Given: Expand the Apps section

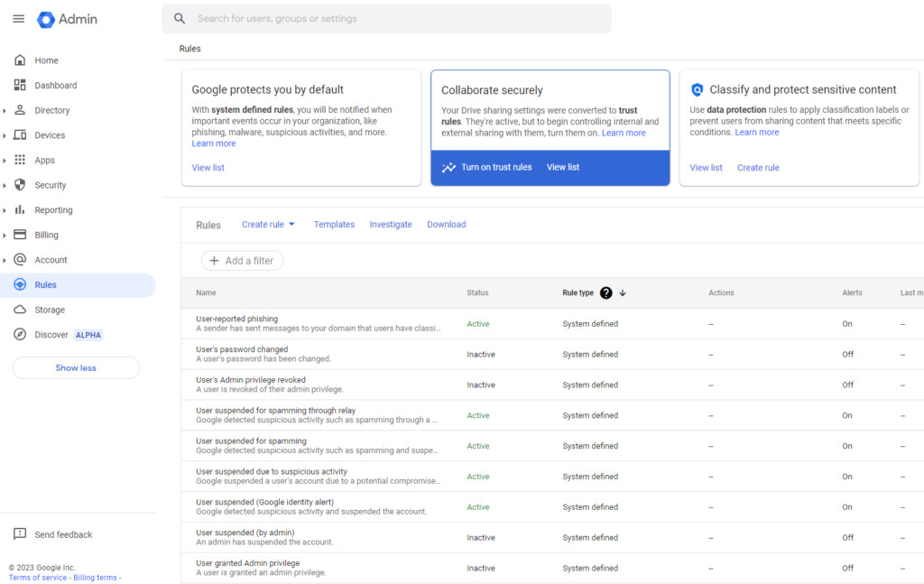Looking at the screenshot, I should pos(5,161).
